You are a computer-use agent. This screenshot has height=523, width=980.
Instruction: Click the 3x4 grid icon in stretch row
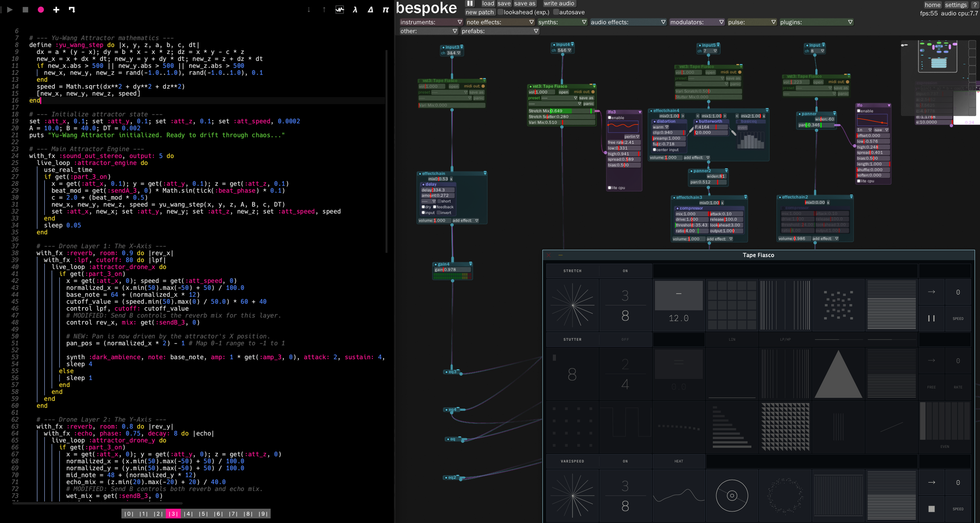pyautogui.click(x=732, y=305)
